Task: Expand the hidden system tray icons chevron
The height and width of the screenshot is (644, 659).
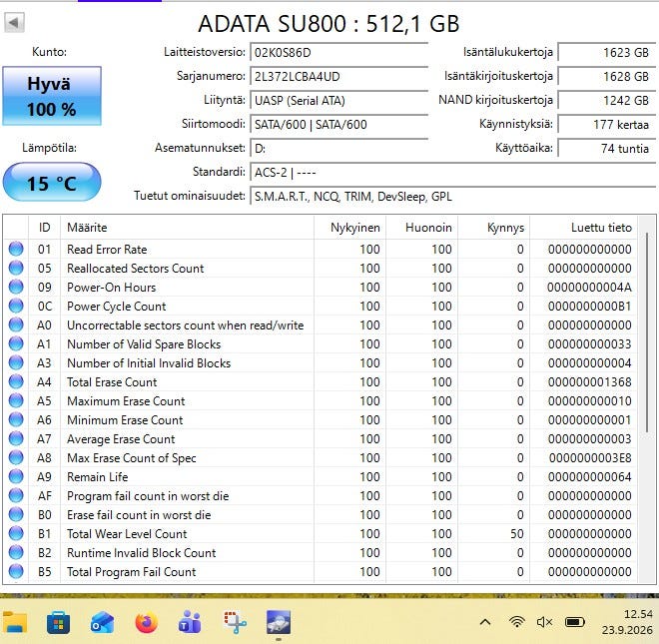Action: pos(485,622)
